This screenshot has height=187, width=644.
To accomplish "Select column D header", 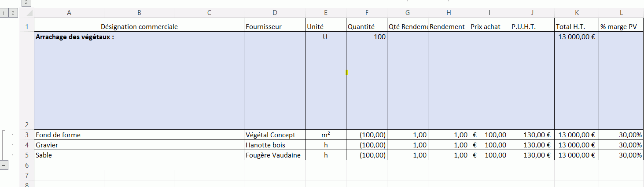I will click(x=275, y=13).
